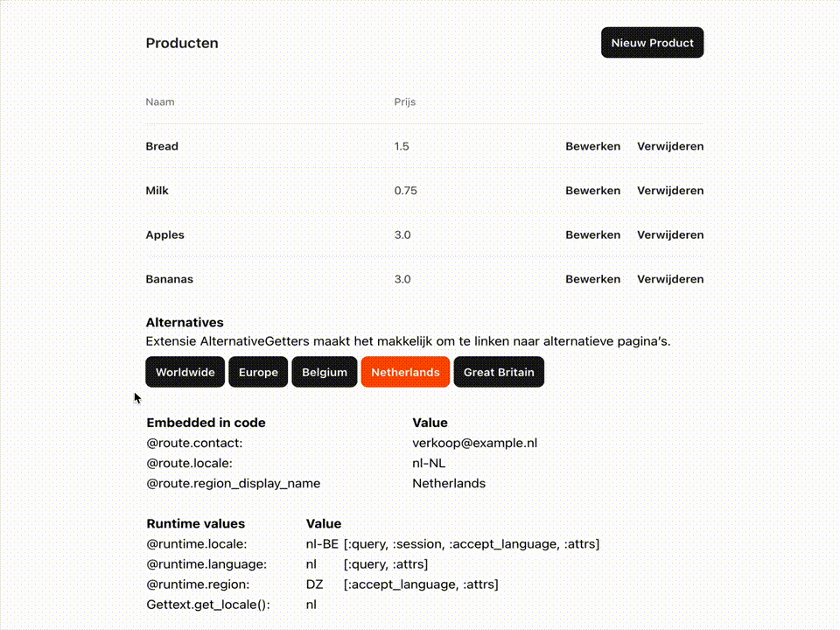Switch to the Worldwide alternative
This screenshot has height=630, width=840.
tap(185, 372)
